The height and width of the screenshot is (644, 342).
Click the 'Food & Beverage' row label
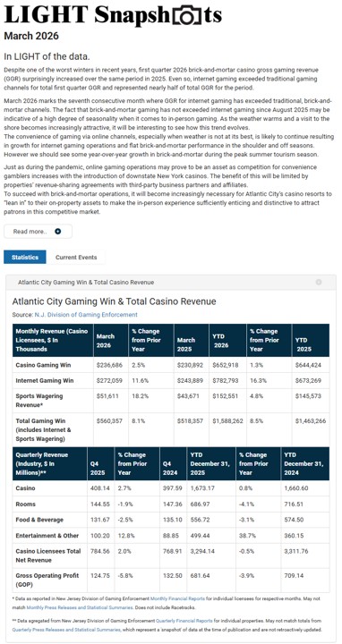(x=39, y=520)
